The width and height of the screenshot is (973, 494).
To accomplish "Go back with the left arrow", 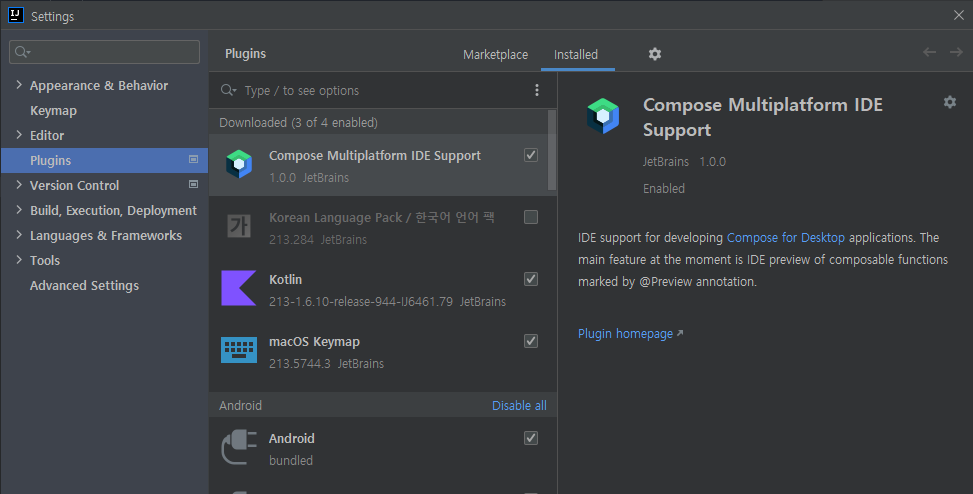I will (x=929, y=52).
